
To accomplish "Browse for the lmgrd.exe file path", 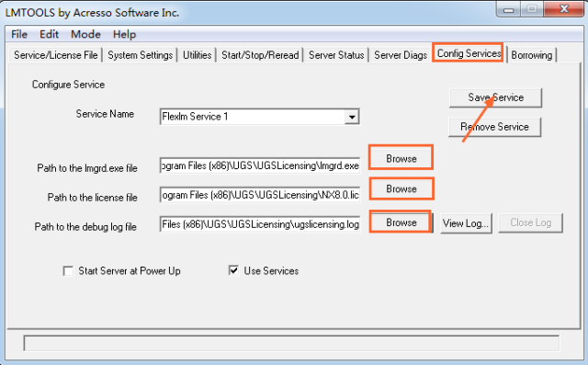I will click(401, 159).
